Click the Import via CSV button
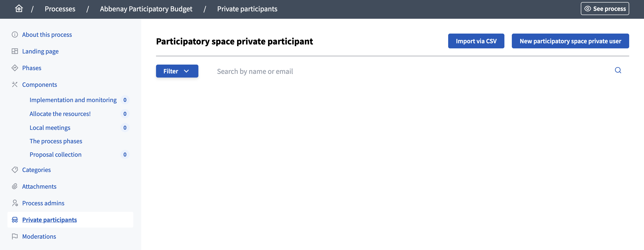Image resolution: width=644 pixels, height=250 pixels. pyautogui.click(x=476, y=41)
